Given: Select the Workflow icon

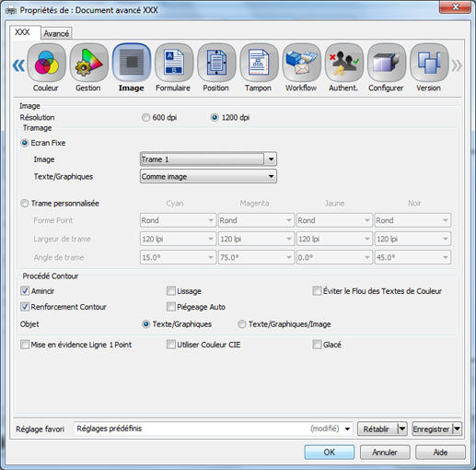Looking at the screenshot, I should click(x=302, y=63).
